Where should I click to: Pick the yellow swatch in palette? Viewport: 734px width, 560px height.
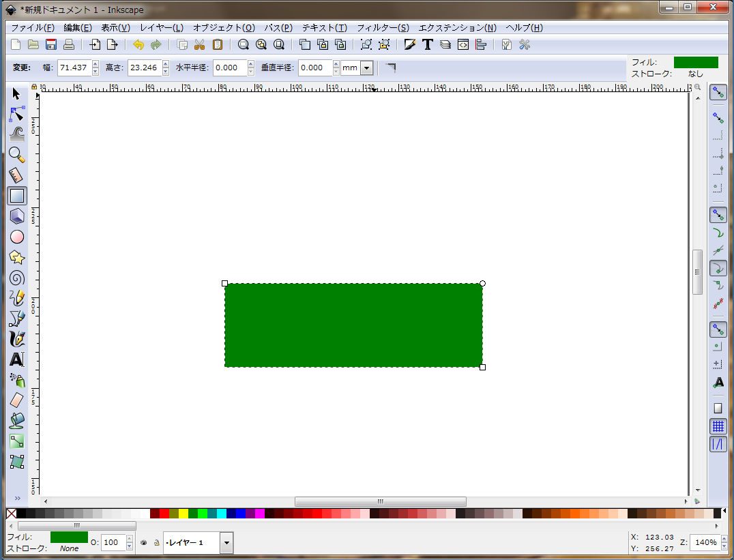(183, 514)
